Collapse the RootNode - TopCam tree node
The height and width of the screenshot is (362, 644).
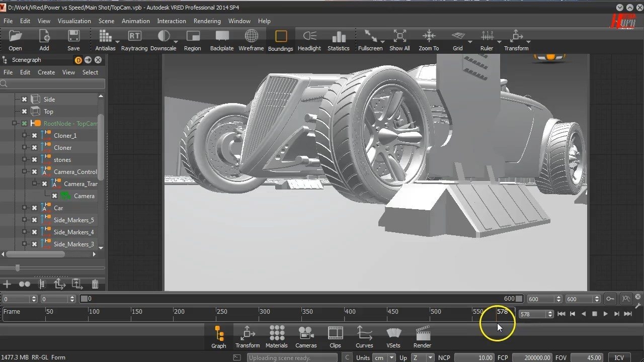click(x=15, y=124)
